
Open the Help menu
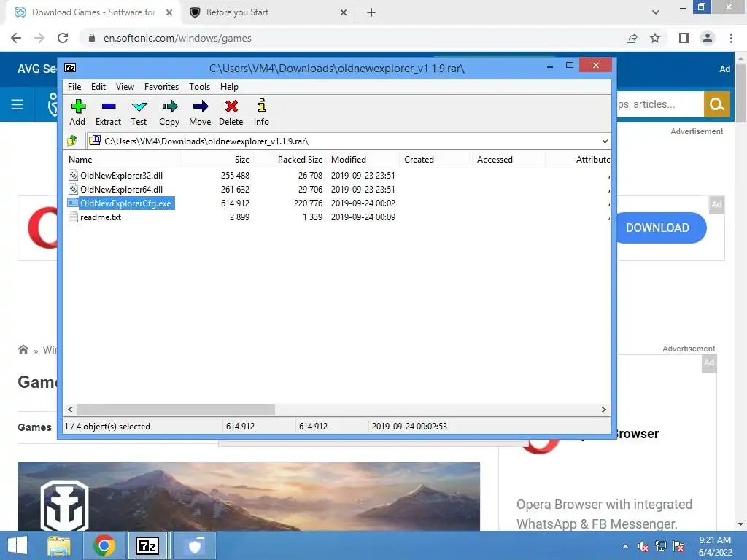click(229, 87)
